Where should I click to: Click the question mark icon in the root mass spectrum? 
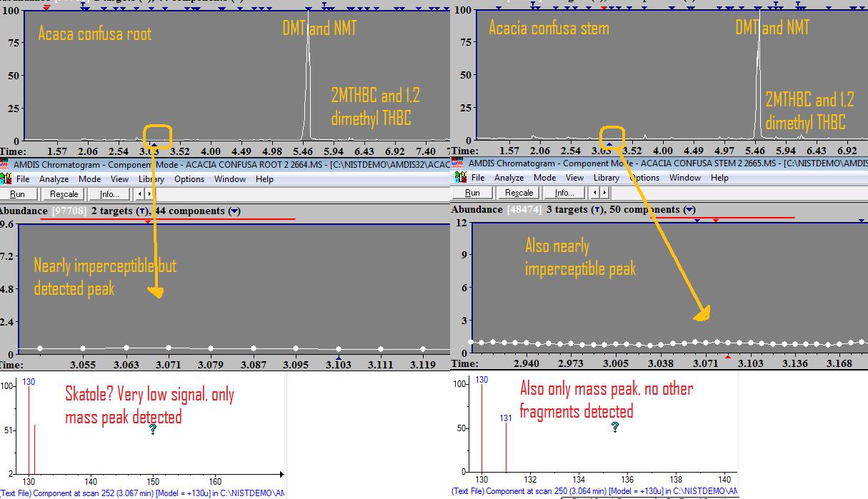tap(153, 429)
